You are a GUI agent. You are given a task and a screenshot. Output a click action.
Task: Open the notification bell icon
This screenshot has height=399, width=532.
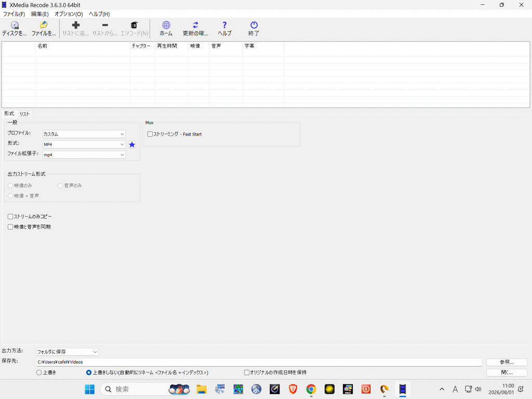(521, 389)
